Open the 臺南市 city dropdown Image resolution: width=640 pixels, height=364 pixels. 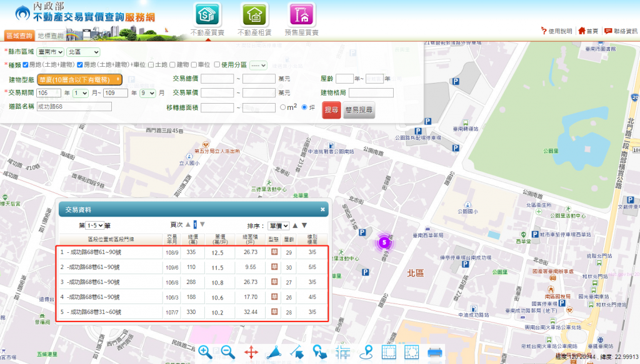[51, 52]
